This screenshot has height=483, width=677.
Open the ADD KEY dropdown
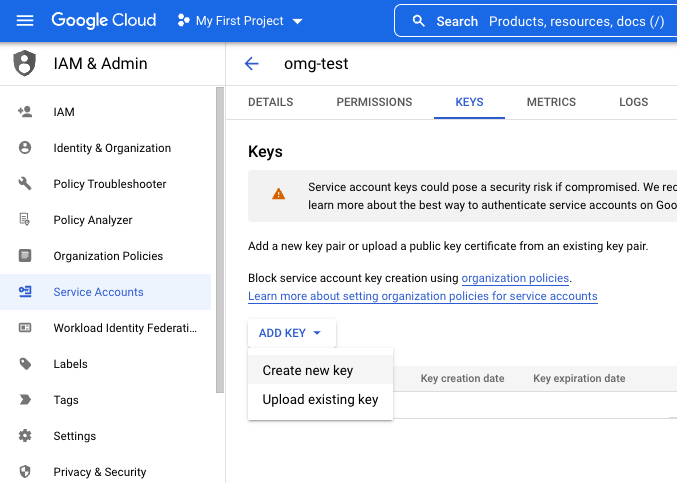[291, 333]
